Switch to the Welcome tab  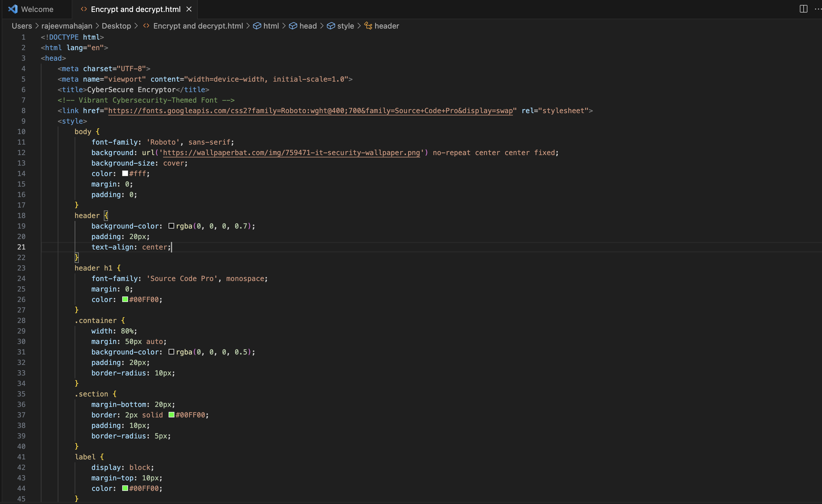point(37,9)
